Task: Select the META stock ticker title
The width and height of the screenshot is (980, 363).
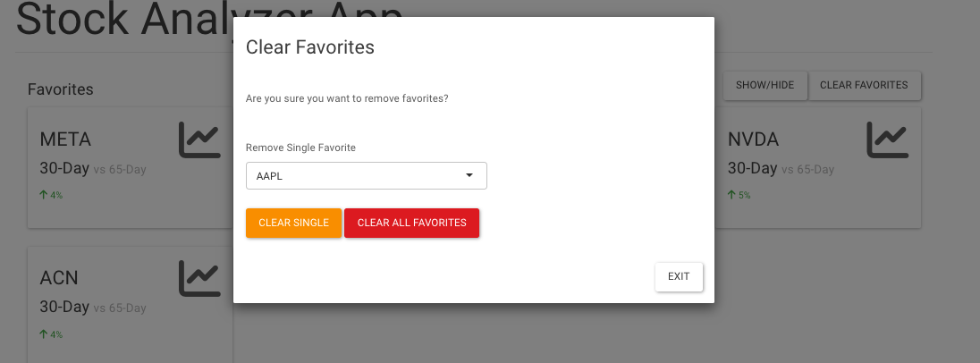Action: [x=65, y=139]
